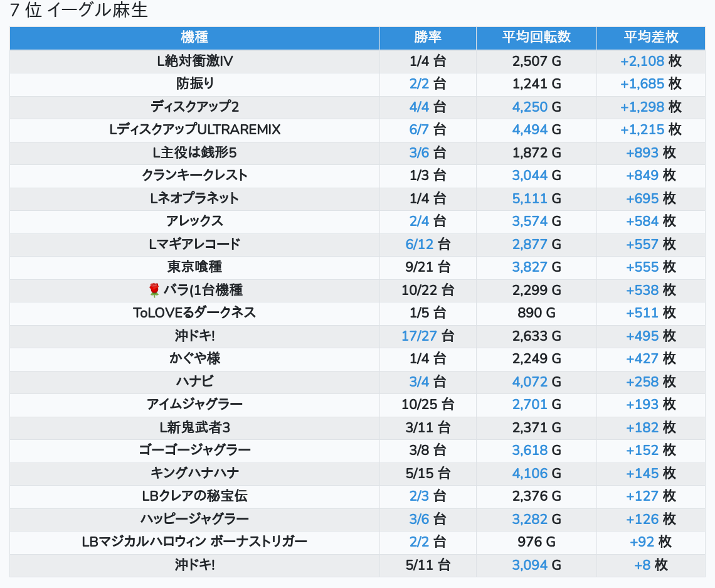Viewport: 715px width, 588px height.
Task: Click the 6/7 win rate value
Action: tap(419, 129)
